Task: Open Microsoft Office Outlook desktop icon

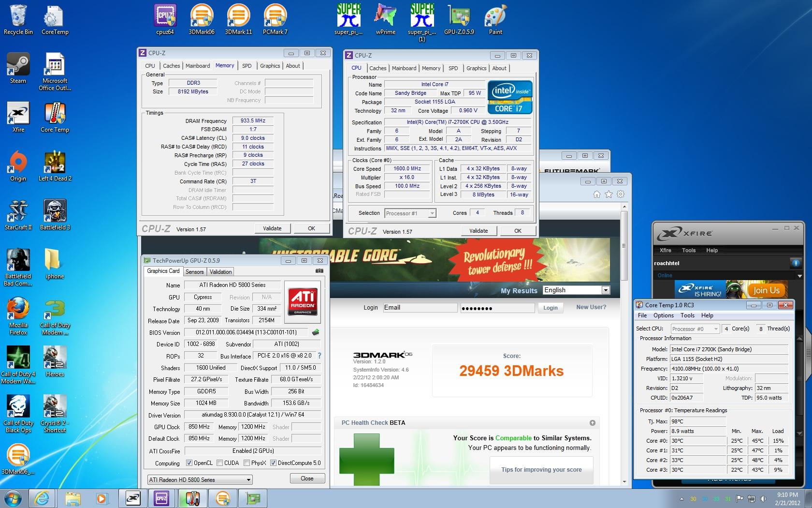Action: 55,72
